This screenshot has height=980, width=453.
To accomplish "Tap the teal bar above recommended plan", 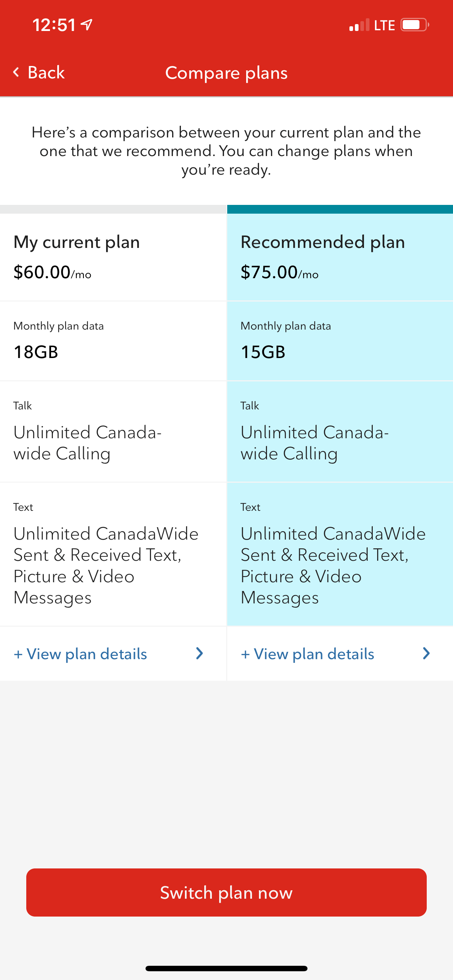I will pyautogui.click(x=340, y=209).
